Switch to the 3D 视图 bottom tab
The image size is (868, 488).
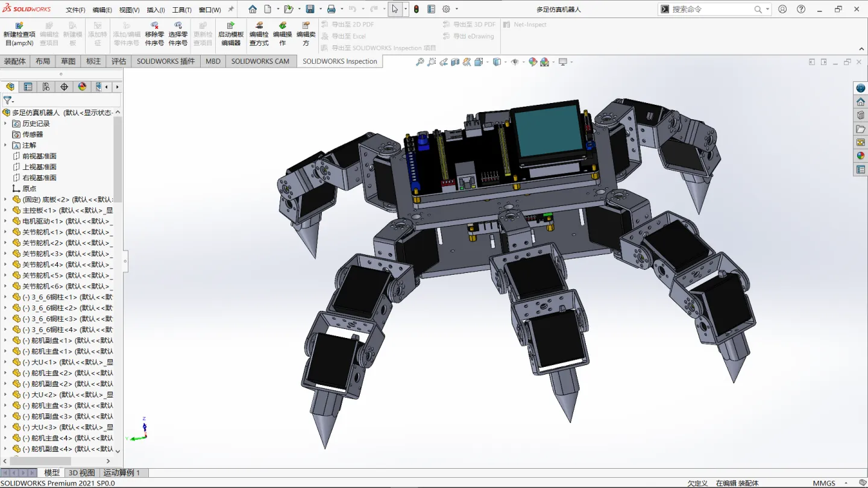pyautogui.click(x=82, y=473)
